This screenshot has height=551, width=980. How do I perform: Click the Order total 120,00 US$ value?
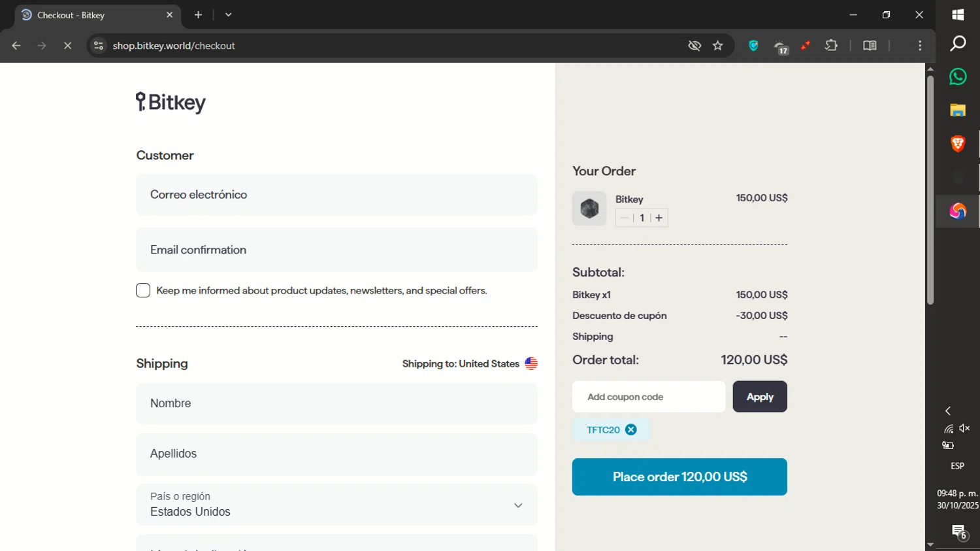[x=754, y=360]
